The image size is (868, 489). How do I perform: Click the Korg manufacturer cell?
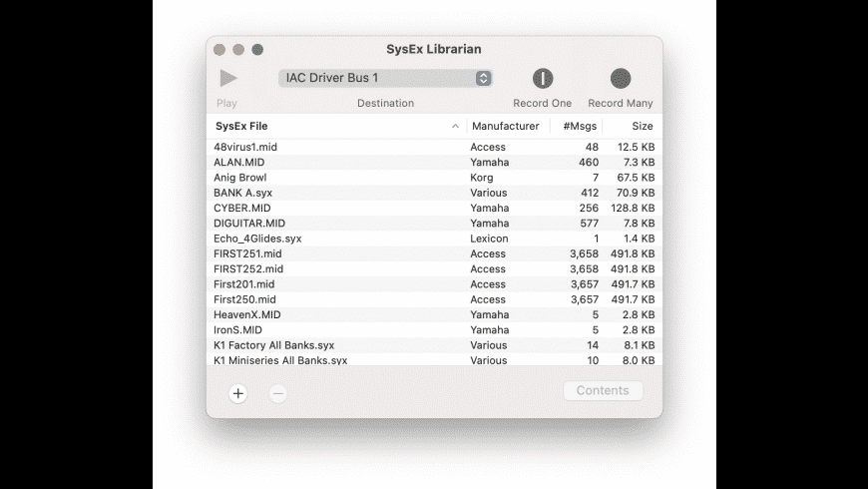tap(482, 178)
